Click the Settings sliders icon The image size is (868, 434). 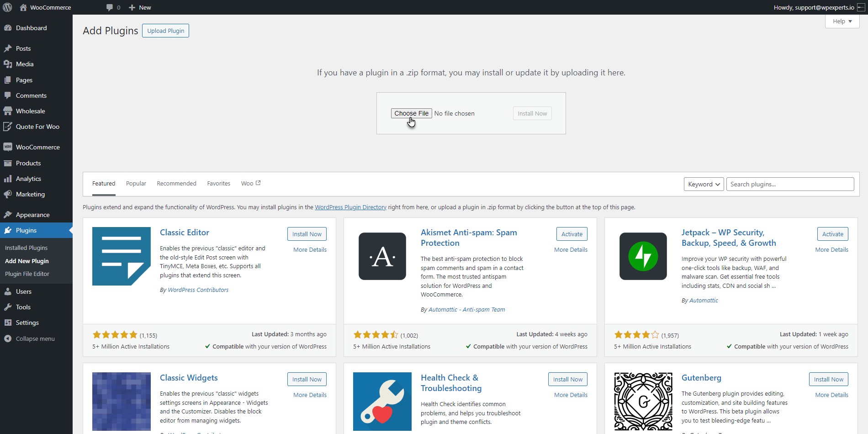pos(8,323)
